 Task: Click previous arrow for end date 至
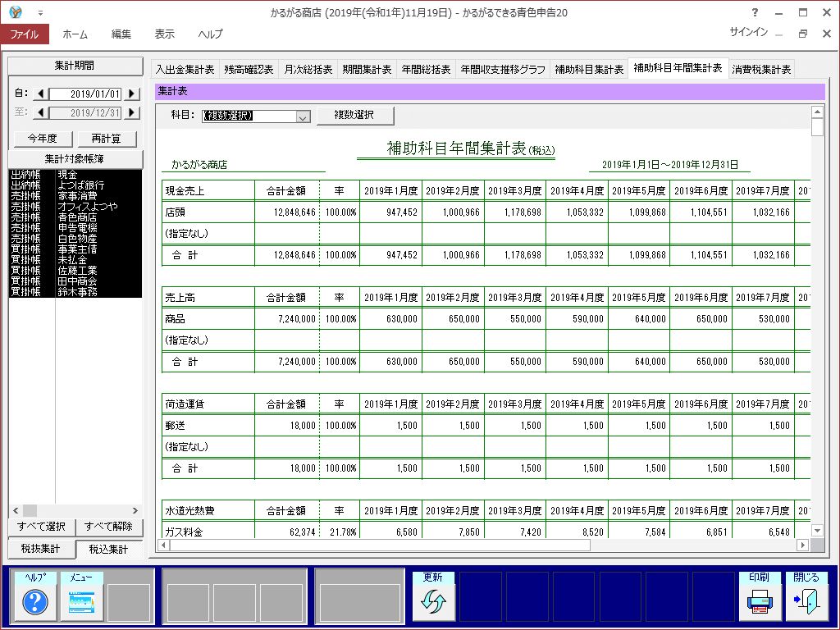coord(41,113)
